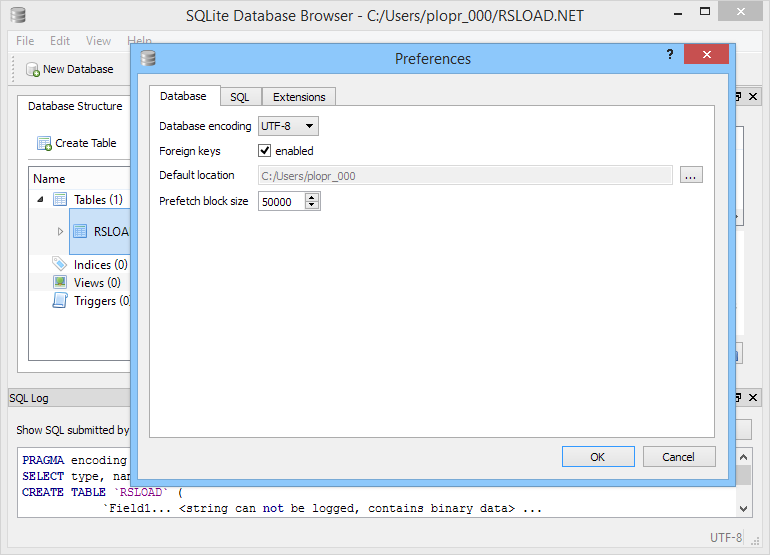Screen dimensions: 770x555
Task: Click the Database Structure panel title
Action: [x=75, y=106]
